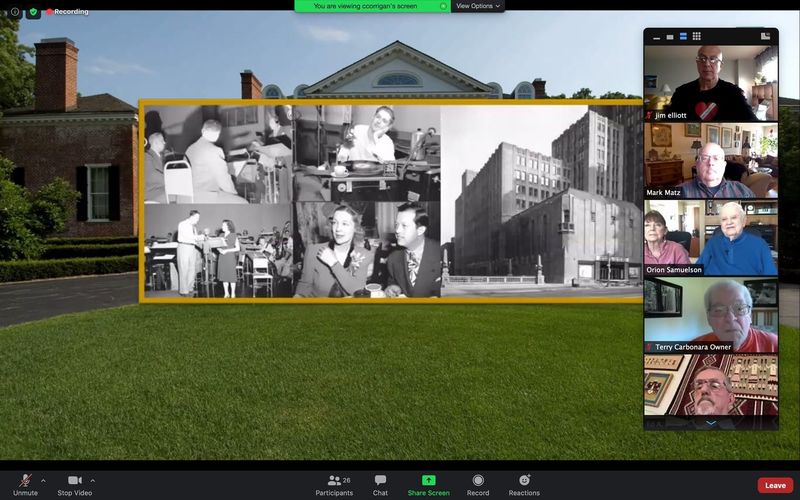The height and width of the screenshot is (500, 800).
Task: Click jim elliott's muted microphone indicator
Action: coord(649,116)
